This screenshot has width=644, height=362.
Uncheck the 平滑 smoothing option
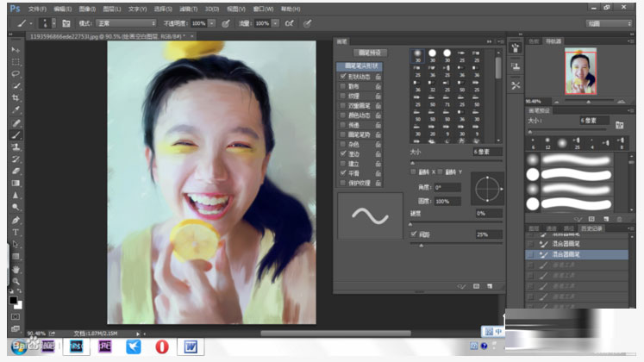pos(343,172)
